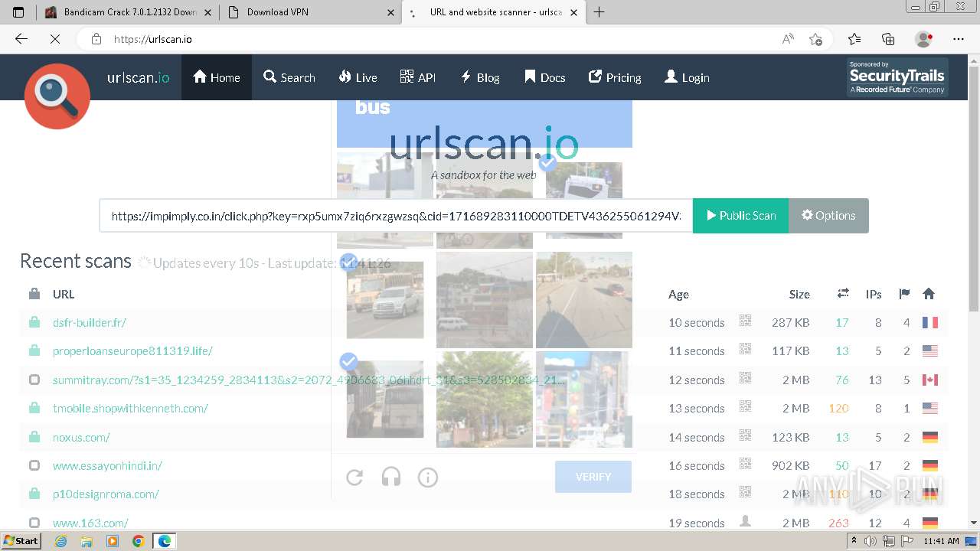Open scan result tmobile.shopwithkenneth.com/
This screenshot has height=551, width=980.
click(x=130, y=408)
